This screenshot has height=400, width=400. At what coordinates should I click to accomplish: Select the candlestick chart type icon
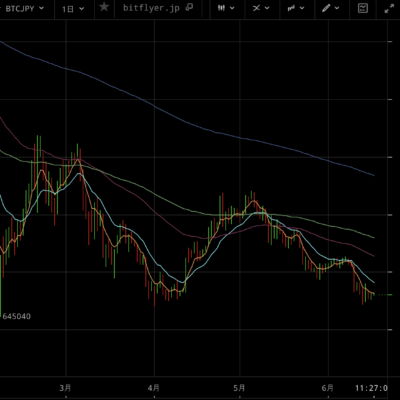click(222, 8)
